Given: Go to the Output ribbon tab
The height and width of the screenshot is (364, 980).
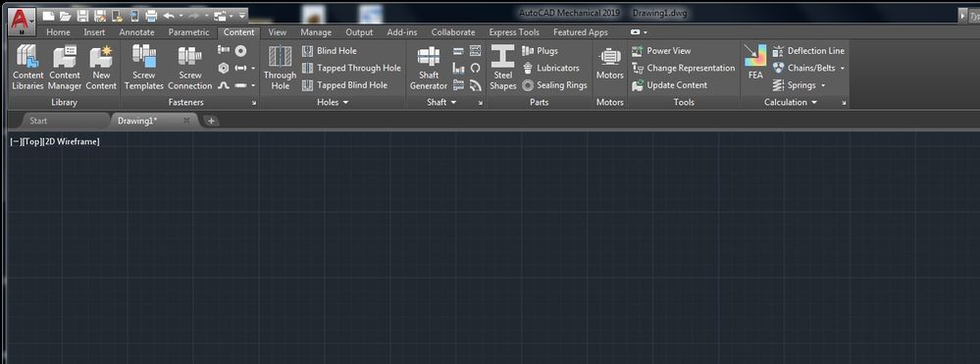Looking at the screenshot, I should 359,32.
